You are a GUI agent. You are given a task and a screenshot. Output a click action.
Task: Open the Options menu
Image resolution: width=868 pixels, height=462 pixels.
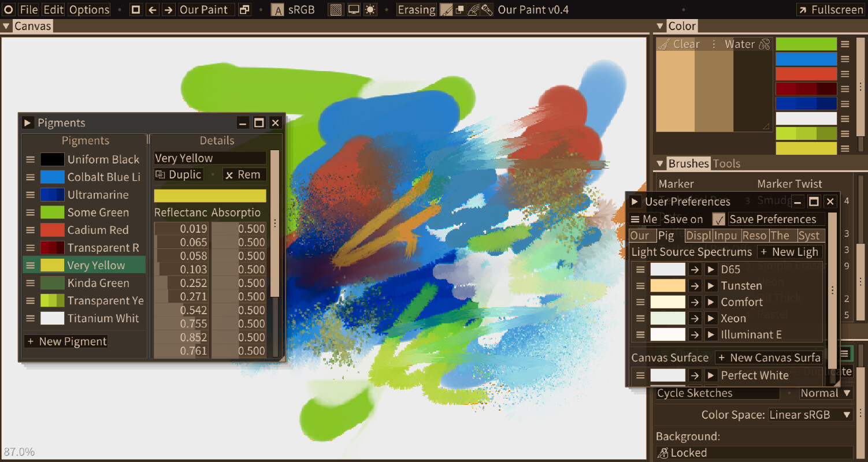[x=89, y=10]
